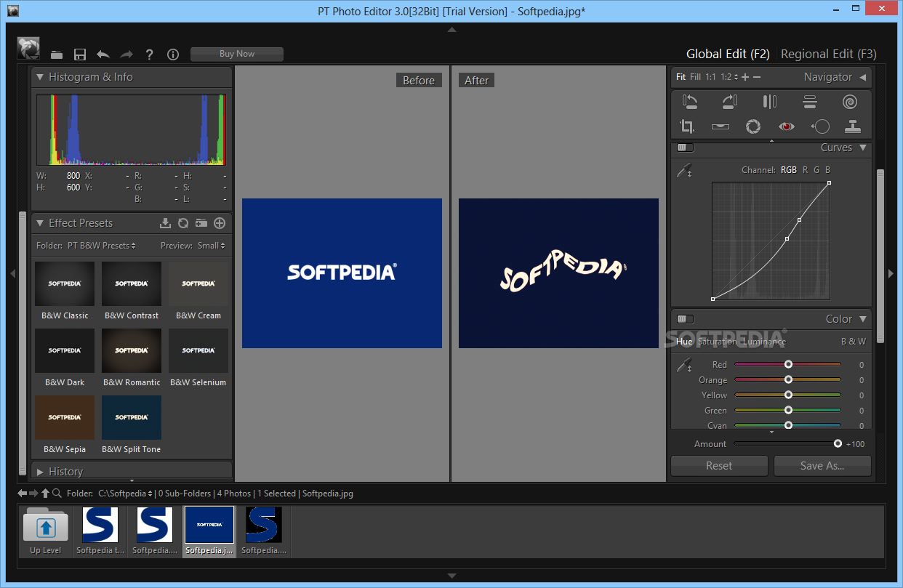Screen dimensions: 903x588
Task: Refresh the Effect Presets list
Action: click(x=183, y=223)
